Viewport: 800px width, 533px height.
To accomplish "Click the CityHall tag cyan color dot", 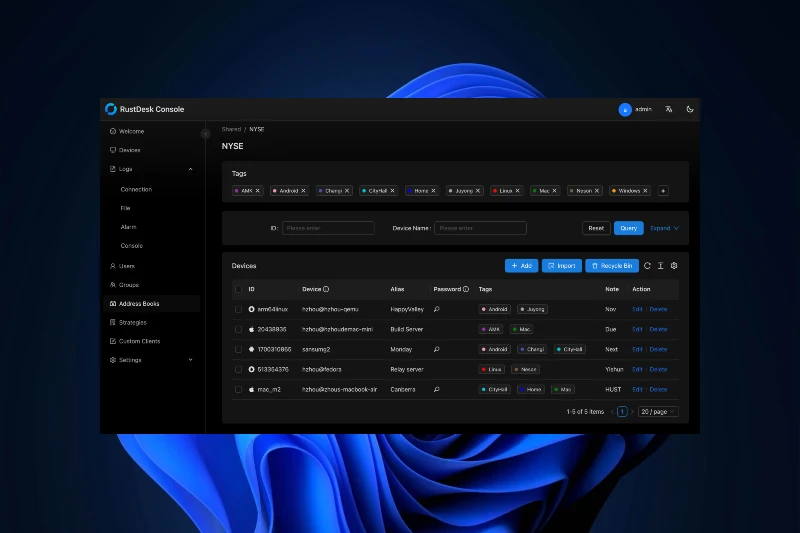I will pos(364,191).
